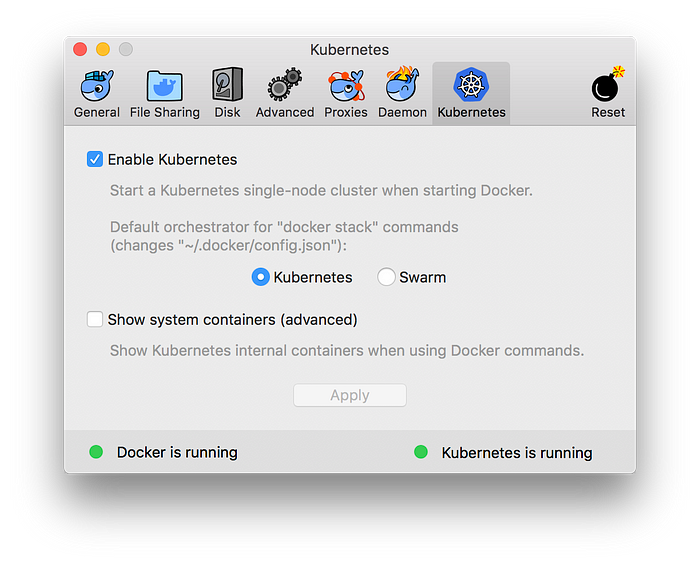Open the Reset bomb icon
This screenshot has height=565, width=700.
coord(608,85)
